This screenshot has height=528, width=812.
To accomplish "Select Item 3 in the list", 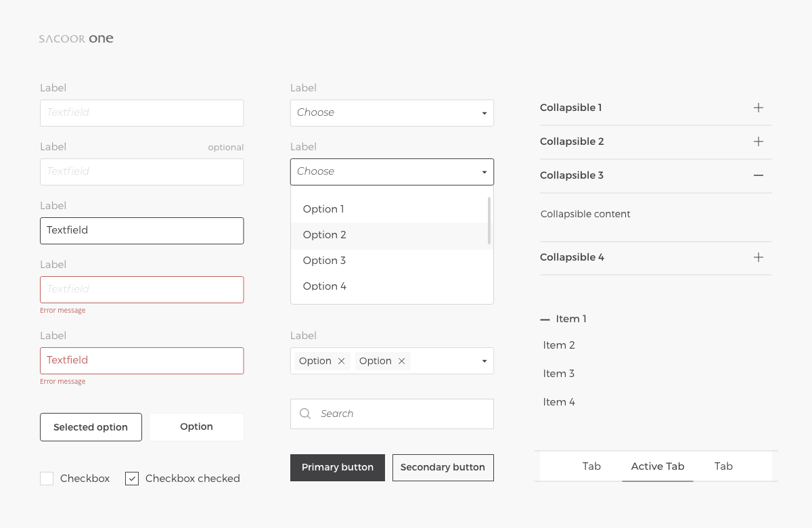I will click(559, 374).
